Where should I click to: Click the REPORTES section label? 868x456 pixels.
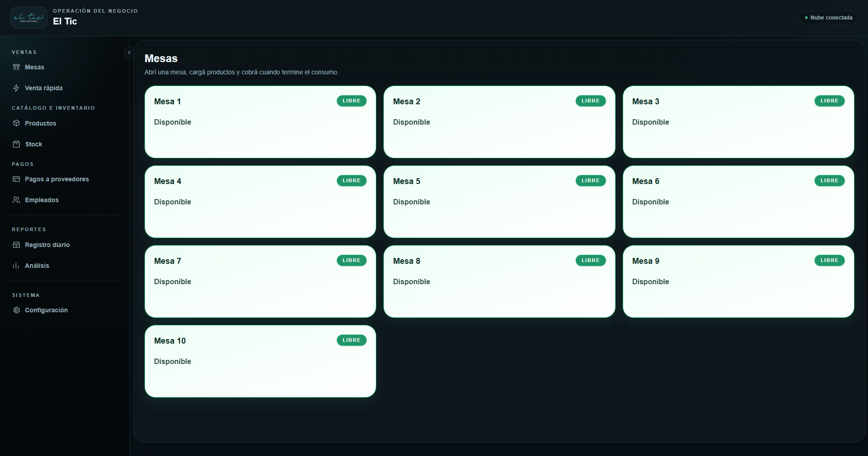coord(29,229)
